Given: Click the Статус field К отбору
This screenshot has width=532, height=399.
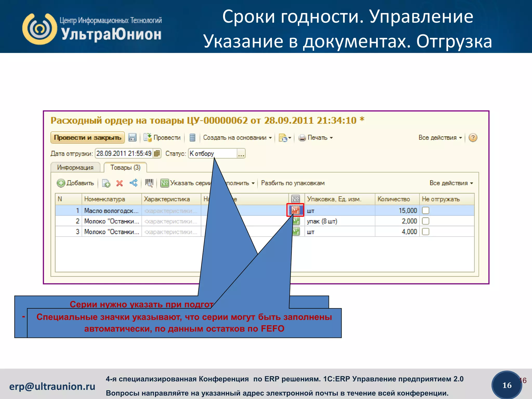Looking at the screenshot, I should (213, 154).
